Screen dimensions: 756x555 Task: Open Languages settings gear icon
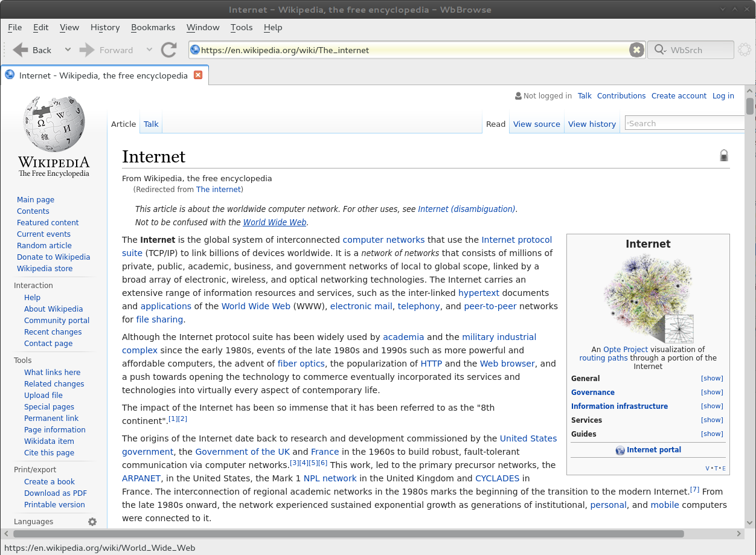(x=92, y=522)
